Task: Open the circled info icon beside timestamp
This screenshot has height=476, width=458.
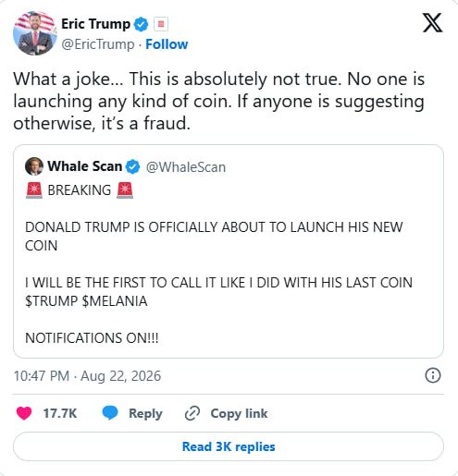Action: [433, 375]
